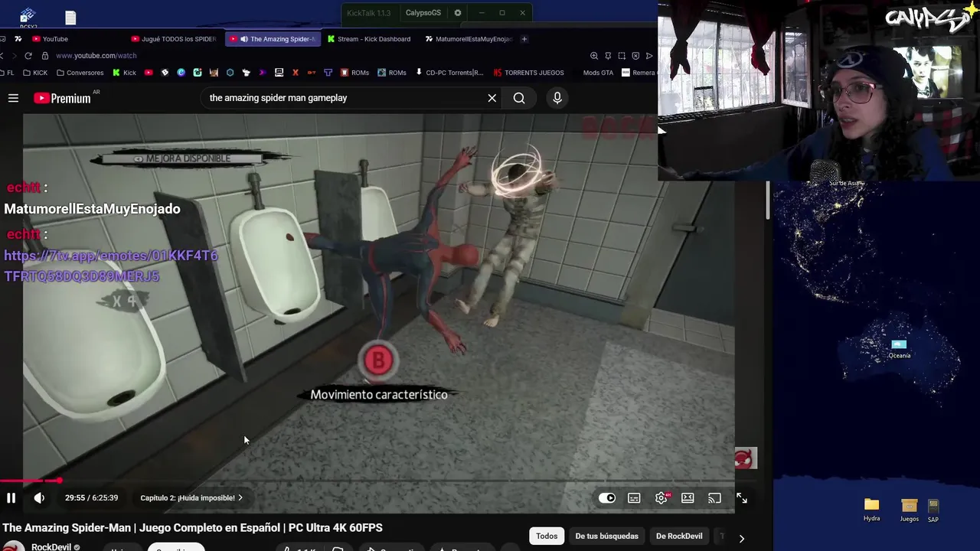Viewport: 980px width, 551px height.
Task: View site info via the lock icon
Action: coord(45,56)
